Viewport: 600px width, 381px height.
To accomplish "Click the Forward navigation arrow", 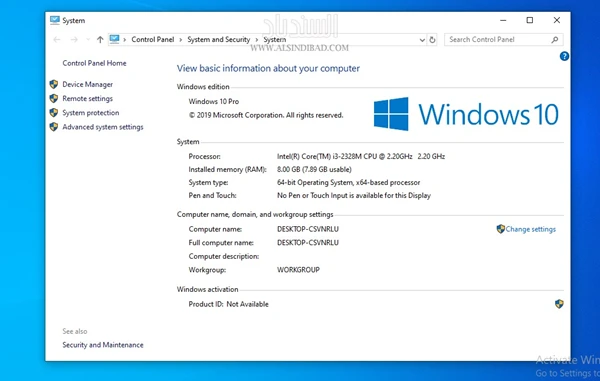I will (x=74, y=39).
